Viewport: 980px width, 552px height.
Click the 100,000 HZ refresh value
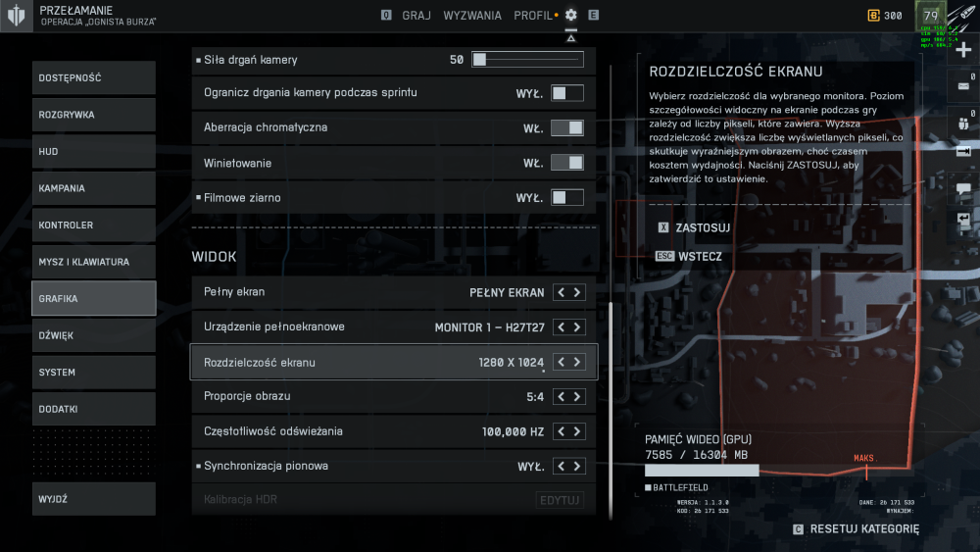click(x=513, y=432)
